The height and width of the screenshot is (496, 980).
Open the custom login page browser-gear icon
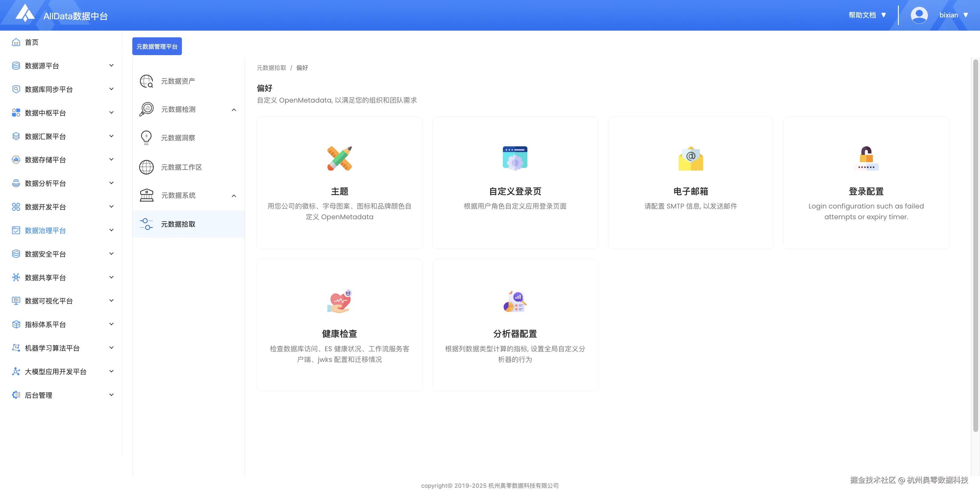tap(515, 158)
